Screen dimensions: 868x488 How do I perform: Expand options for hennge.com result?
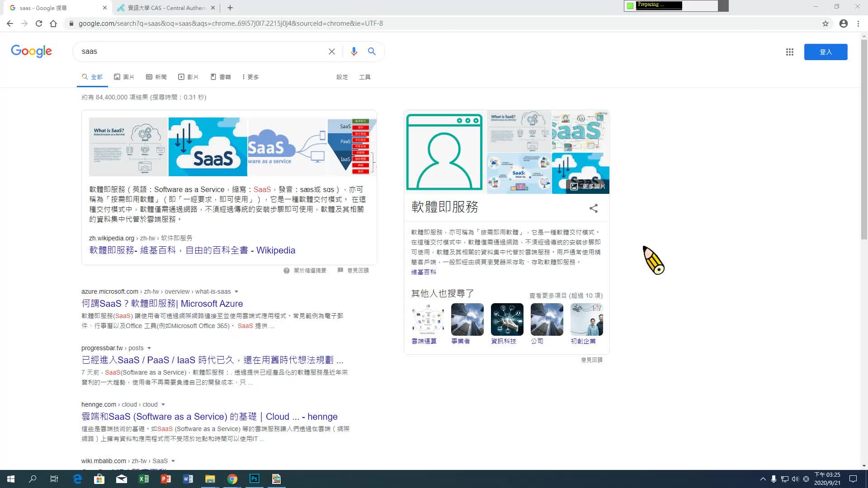(163, 405)
